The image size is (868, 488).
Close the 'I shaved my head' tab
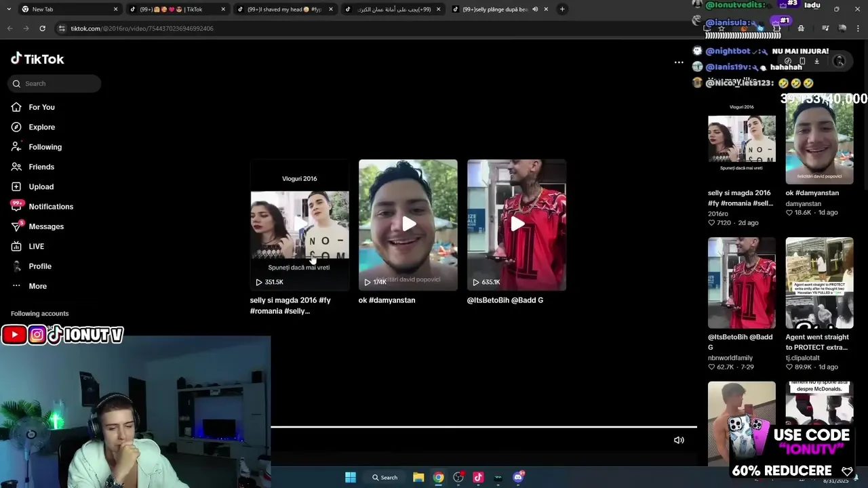[331, 9]
